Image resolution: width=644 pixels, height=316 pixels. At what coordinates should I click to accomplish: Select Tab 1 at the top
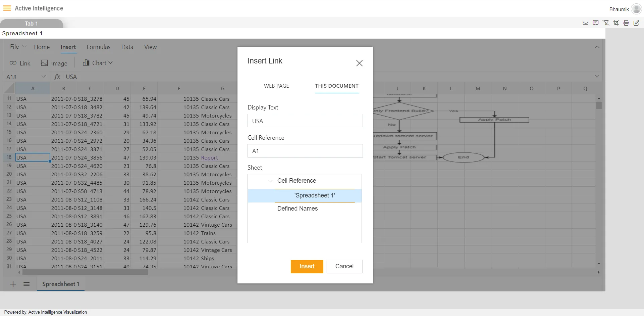coord(32,24)
